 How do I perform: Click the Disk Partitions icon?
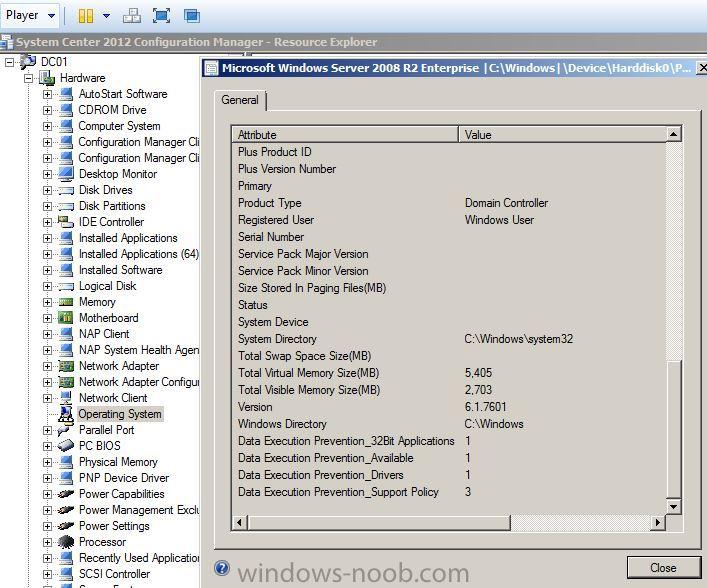[66, 207]
